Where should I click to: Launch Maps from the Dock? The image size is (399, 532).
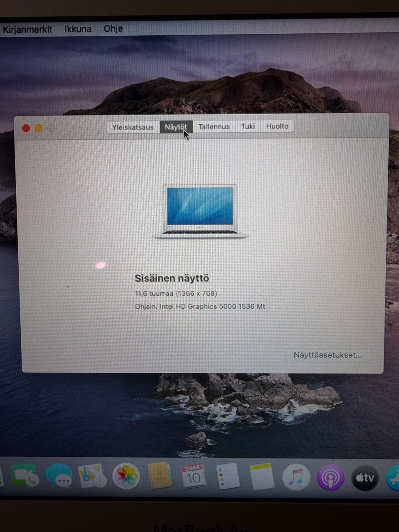pyautogui.click(x=92, y=476)
